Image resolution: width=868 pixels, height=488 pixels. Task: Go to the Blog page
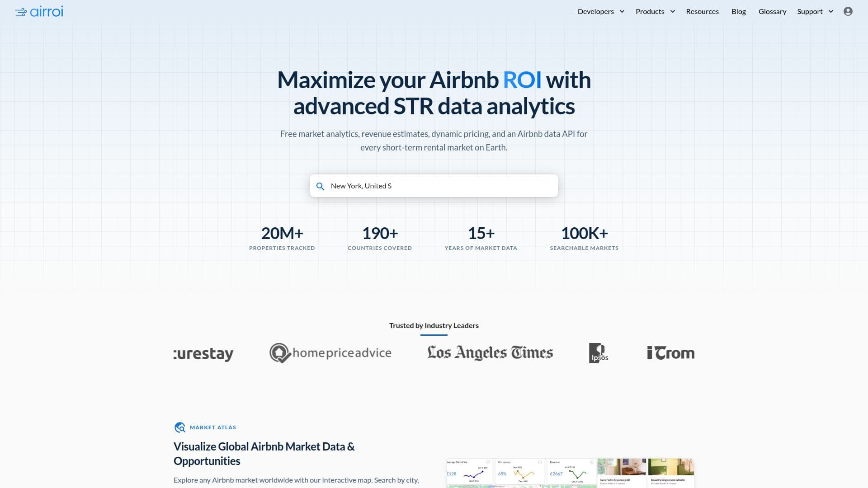coord(739,11)
